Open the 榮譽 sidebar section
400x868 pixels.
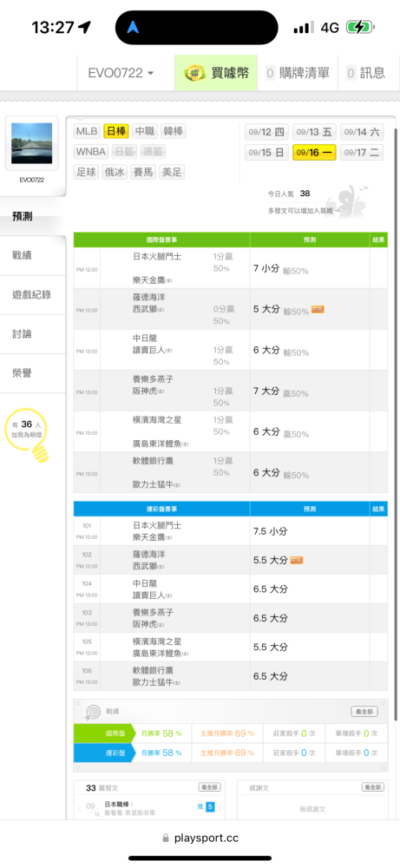33,373
